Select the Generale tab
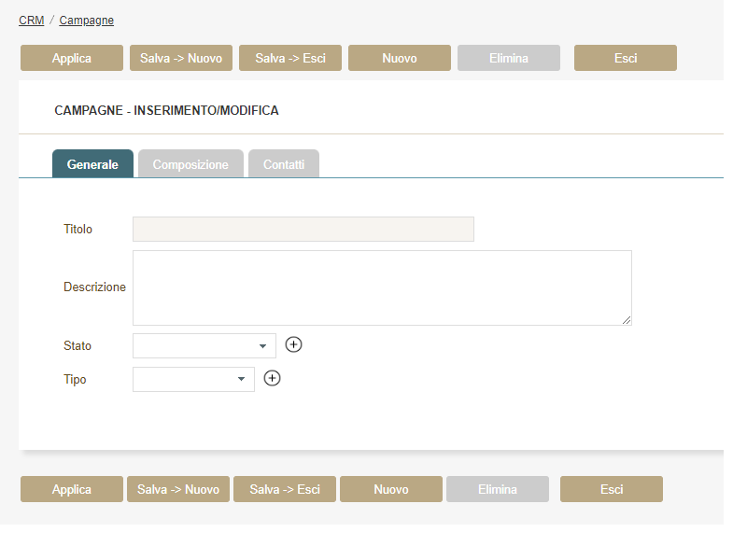The width and height of the screenshot is (747, 560). click(92, 164)
